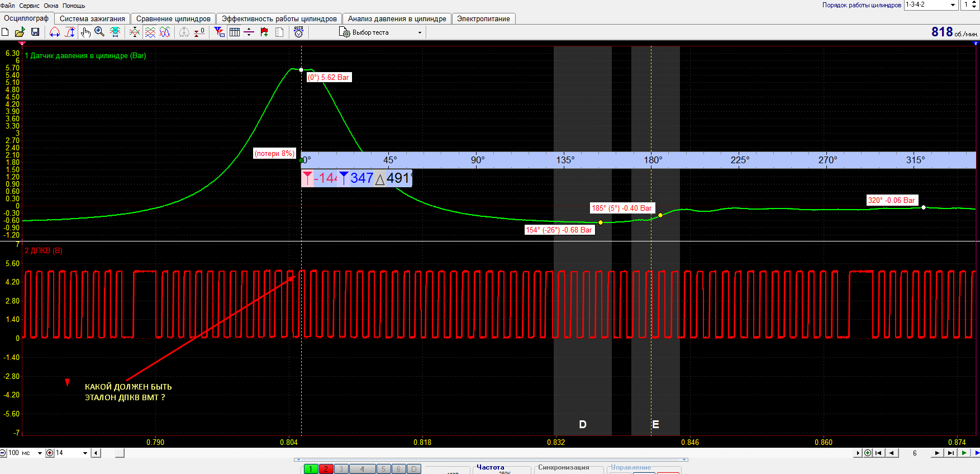Image resolution: width=980 pixels, height=474 pixels.
Task: Open the Эффективность работы цилиндров tab
Action: point(279,18)
